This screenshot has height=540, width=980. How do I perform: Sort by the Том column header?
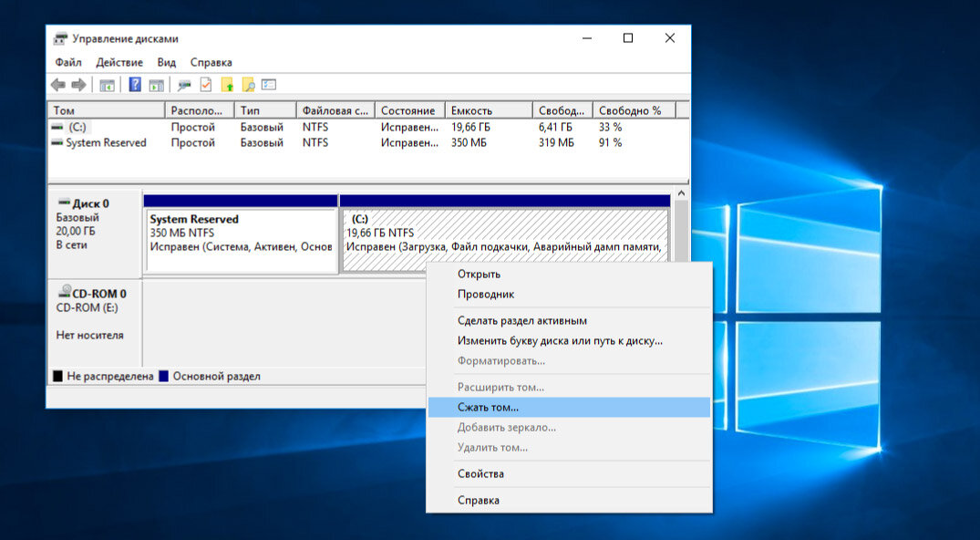[x=107, y=110]
